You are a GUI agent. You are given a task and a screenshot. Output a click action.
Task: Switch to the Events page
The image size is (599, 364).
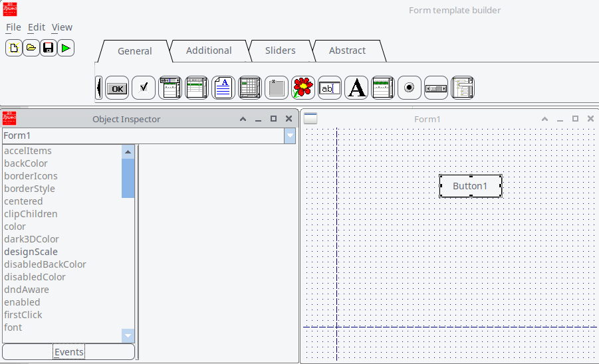point(68,352)
